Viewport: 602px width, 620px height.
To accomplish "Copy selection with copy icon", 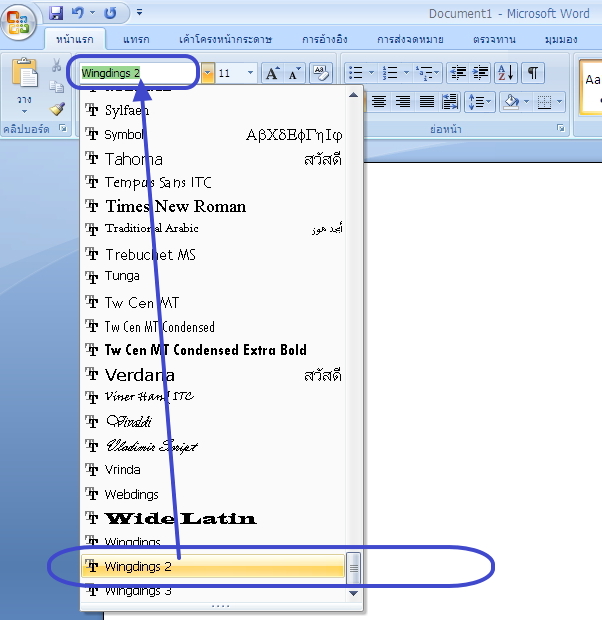I will [x=57, y=86].
